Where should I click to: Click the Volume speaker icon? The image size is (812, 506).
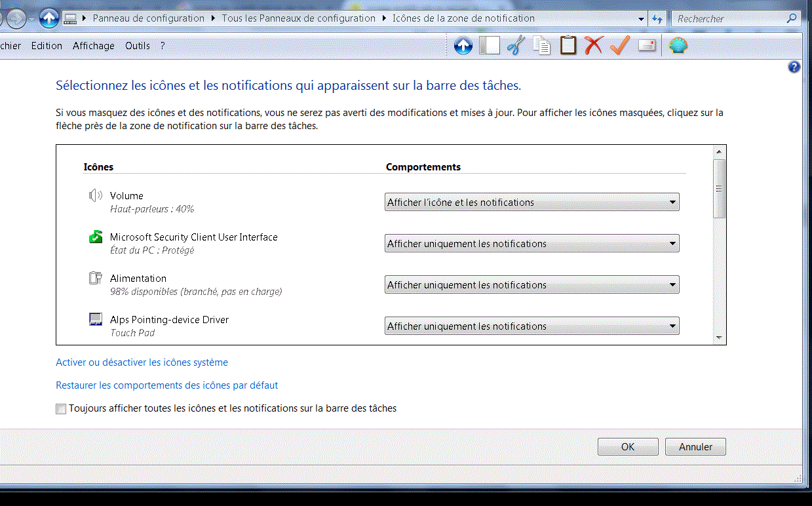pyautogui.click(x=96, y=195)
